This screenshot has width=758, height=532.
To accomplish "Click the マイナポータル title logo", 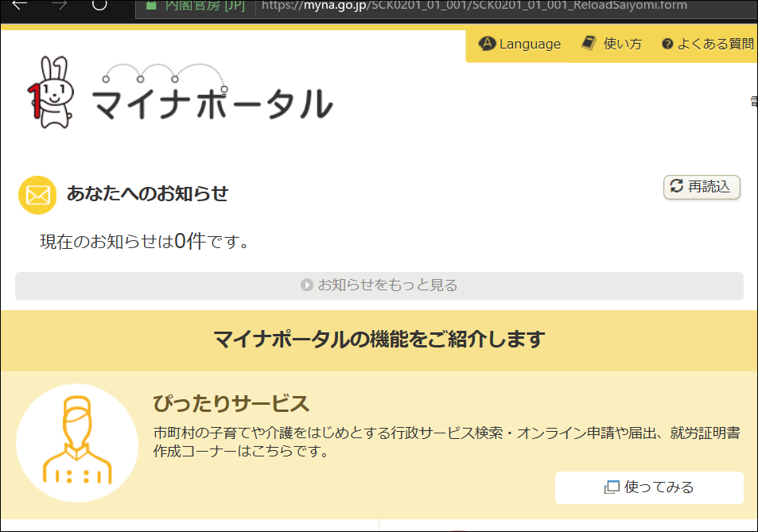I will (x=212, y=92).
